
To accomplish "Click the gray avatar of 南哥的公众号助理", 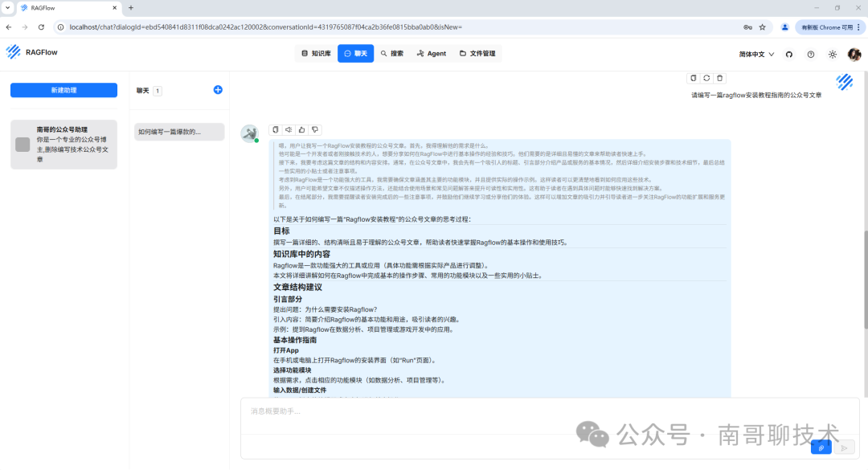I will pos(23,145).
